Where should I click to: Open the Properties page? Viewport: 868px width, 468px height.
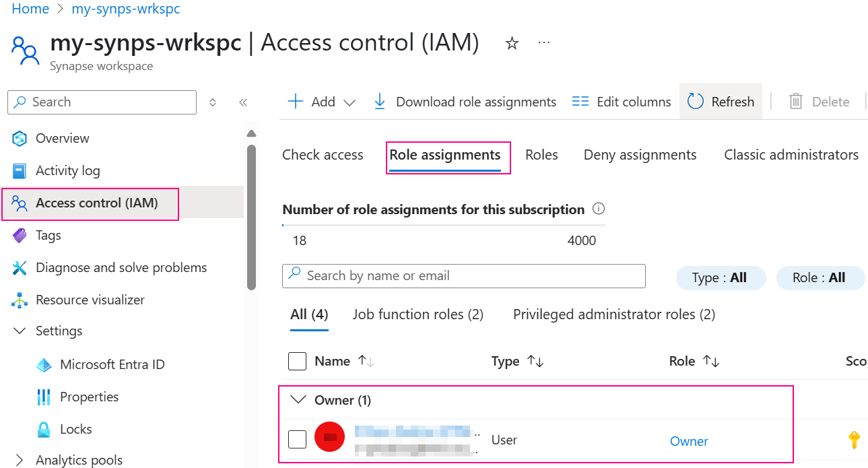coord(89,397)
